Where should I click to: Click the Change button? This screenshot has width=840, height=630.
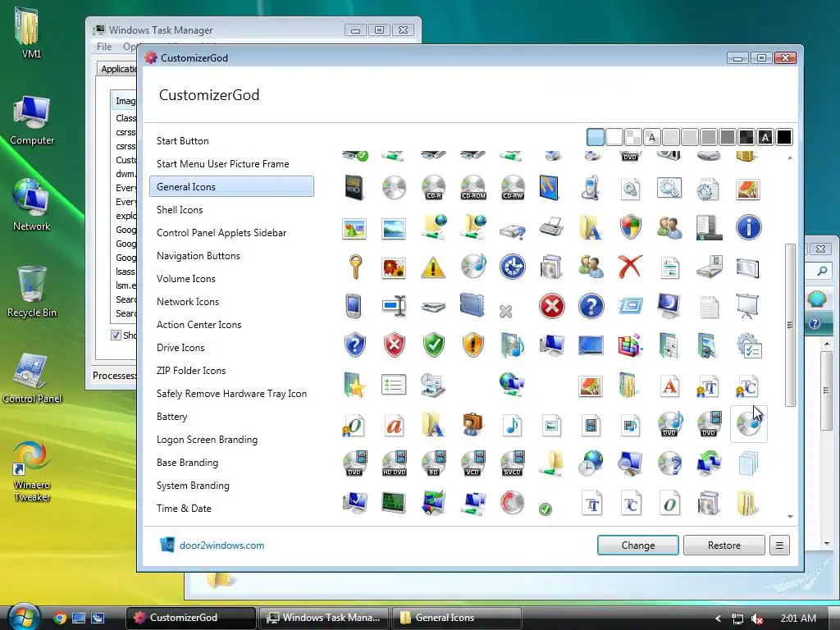click(x=638, y=546)
